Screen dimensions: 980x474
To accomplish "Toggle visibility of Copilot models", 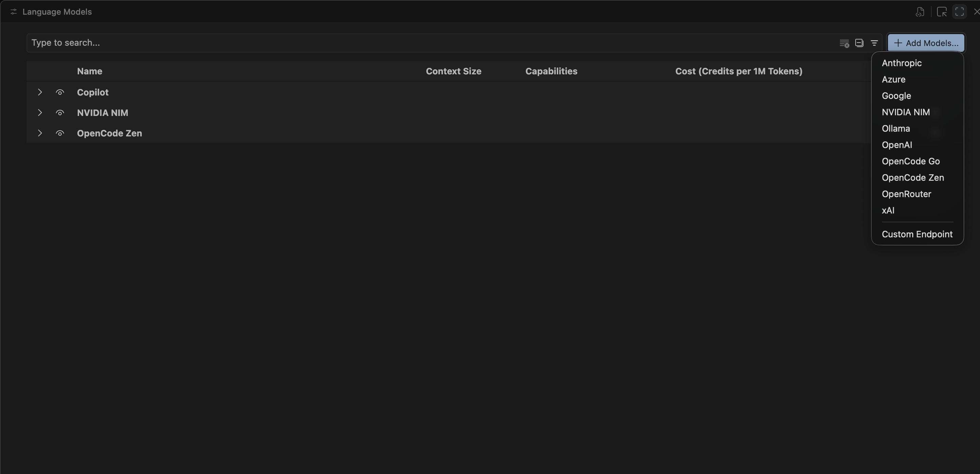I will pyautogui.click(x=60, y=92).
